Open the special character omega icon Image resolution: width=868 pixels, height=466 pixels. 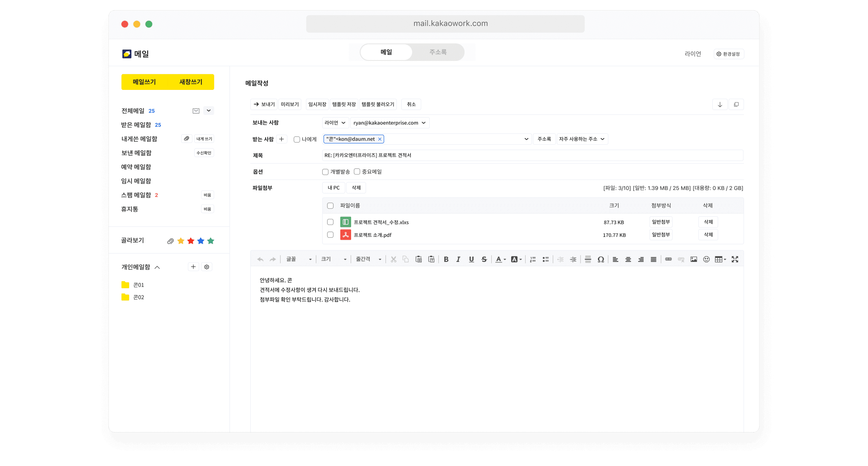coord(600,259)
